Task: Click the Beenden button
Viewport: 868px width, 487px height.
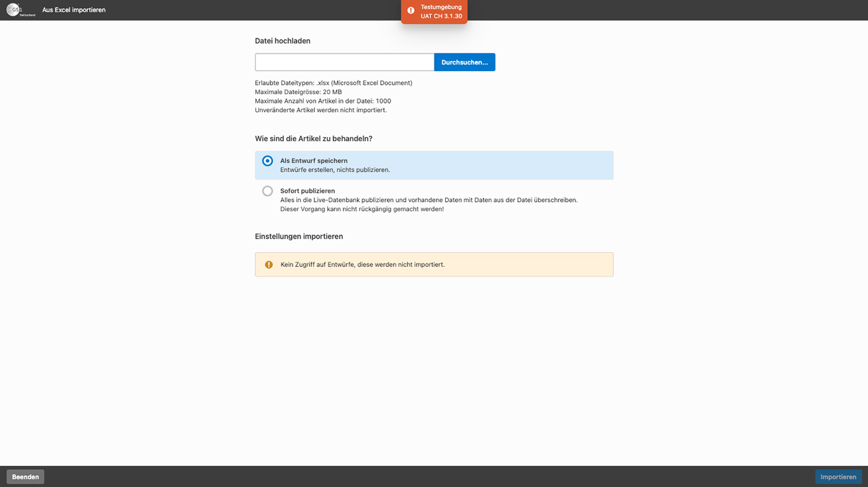Action: 25,476
